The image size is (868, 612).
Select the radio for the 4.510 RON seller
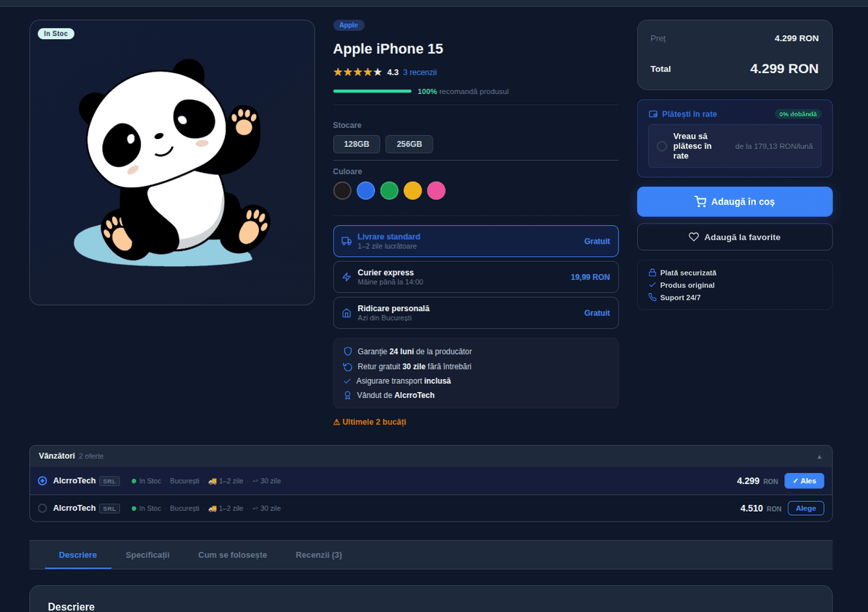click(42, 509)
